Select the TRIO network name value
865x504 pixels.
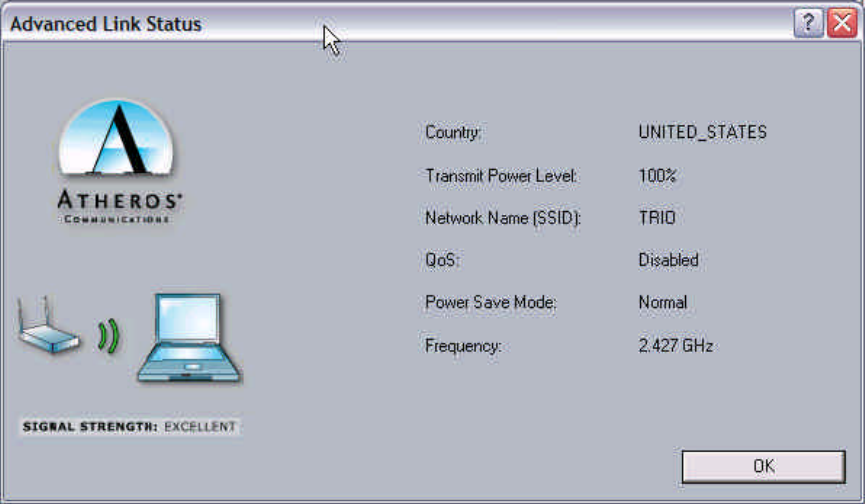tap(656, 218)
